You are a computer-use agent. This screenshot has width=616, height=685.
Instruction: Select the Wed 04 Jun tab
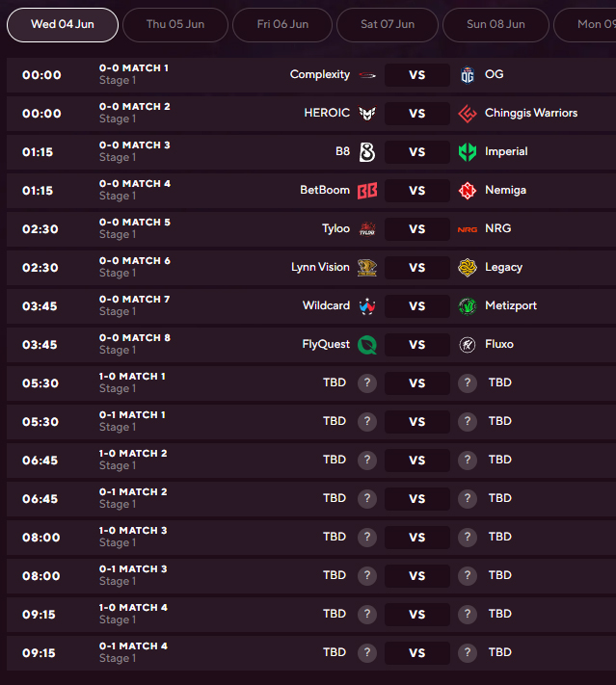pyautogui.click(x=63, y=24)
